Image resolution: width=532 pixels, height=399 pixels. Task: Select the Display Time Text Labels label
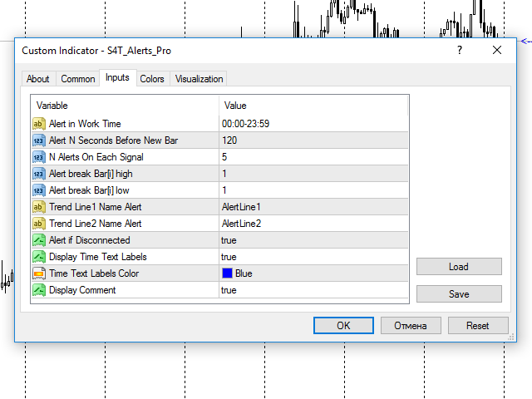pos(98,257)
